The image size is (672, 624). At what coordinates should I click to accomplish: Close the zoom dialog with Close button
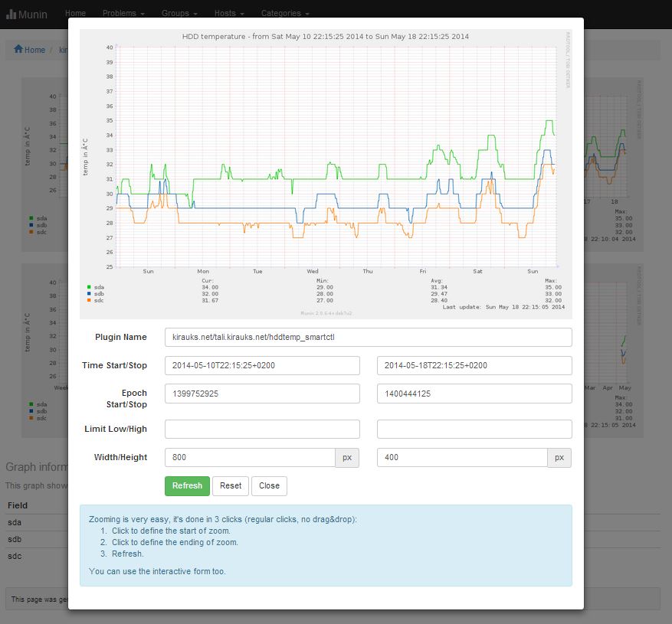(269, 485)
